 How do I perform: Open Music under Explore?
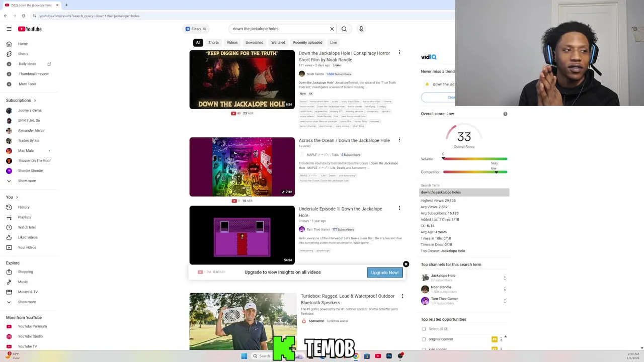pyautogui.click(x=23, y=282)
